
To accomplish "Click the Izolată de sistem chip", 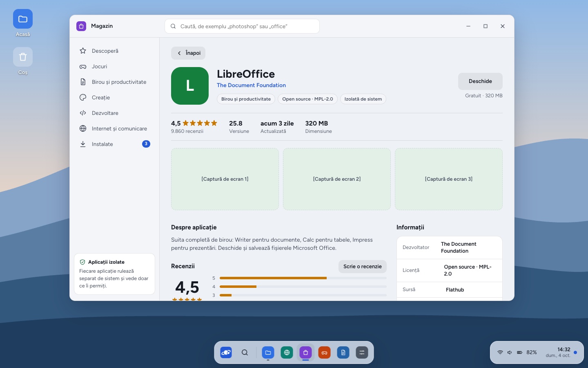I will pos(363,99).
